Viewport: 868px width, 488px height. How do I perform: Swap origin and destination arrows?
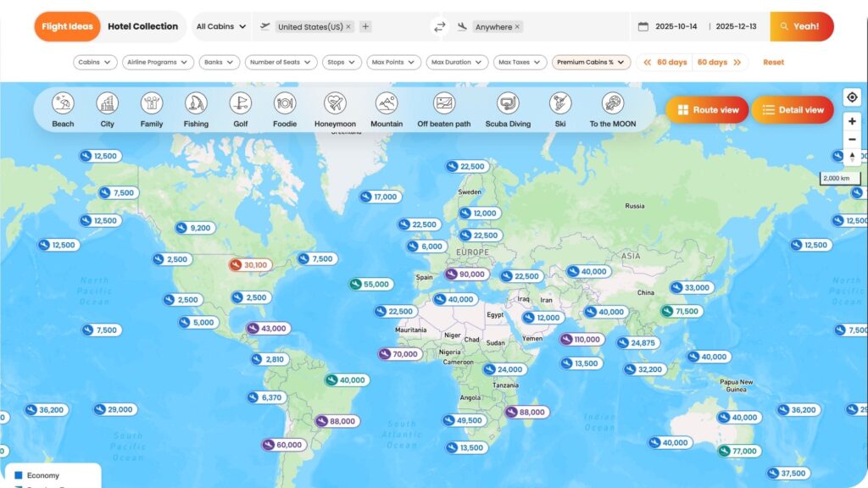pos(439,27)
